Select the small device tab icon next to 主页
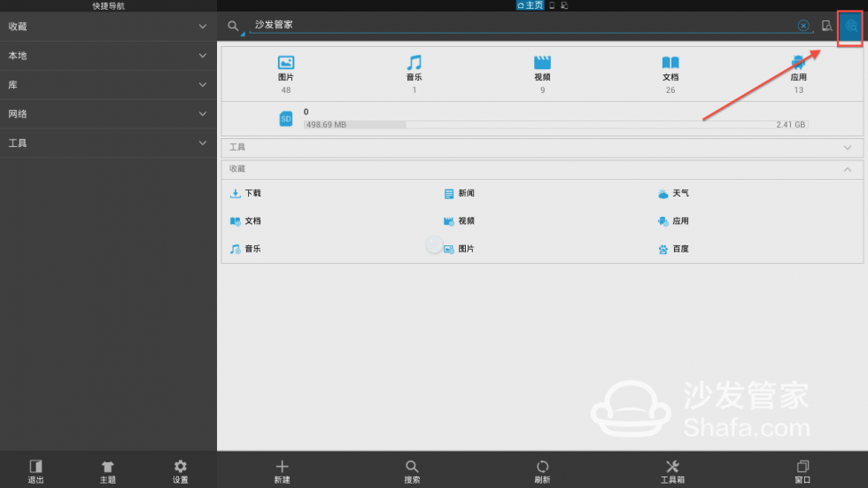Image resolution: width=868 pixels, height=488 pixels. tap(552, 5)
